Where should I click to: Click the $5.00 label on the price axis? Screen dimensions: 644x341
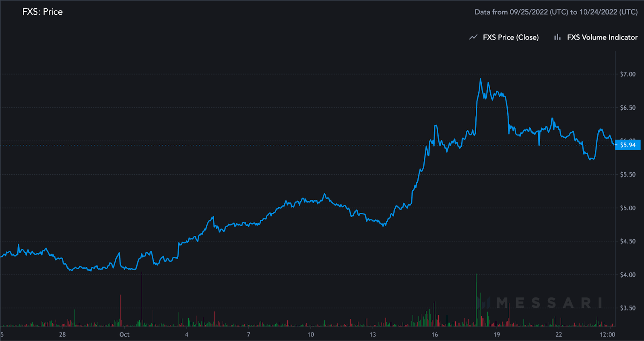627,208
